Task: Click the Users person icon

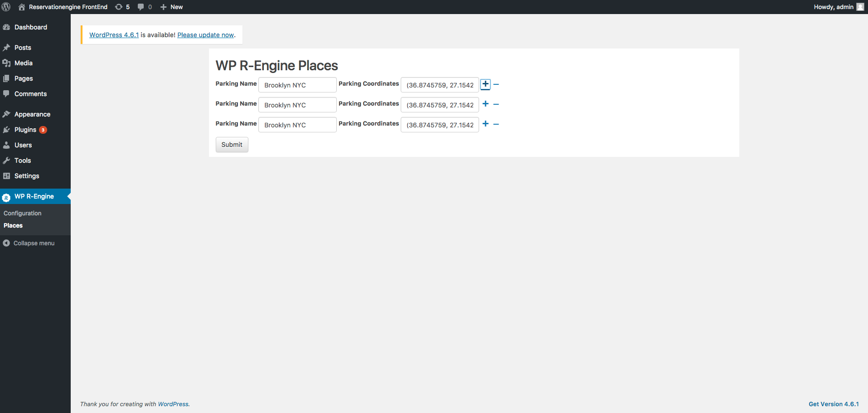Action: [6, 145]
